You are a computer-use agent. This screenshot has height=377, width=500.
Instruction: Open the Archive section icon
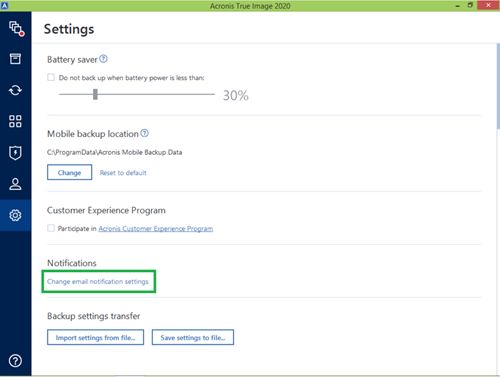pyautogui.click(x=15, y=59)
